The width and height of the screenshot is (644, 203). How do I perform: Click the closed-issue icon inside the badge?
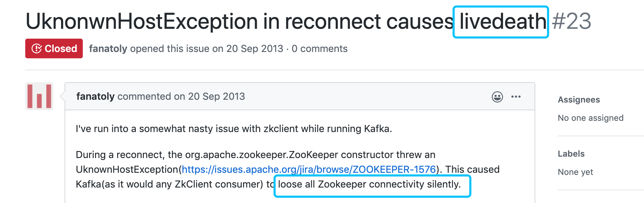[x=37, y=48]
